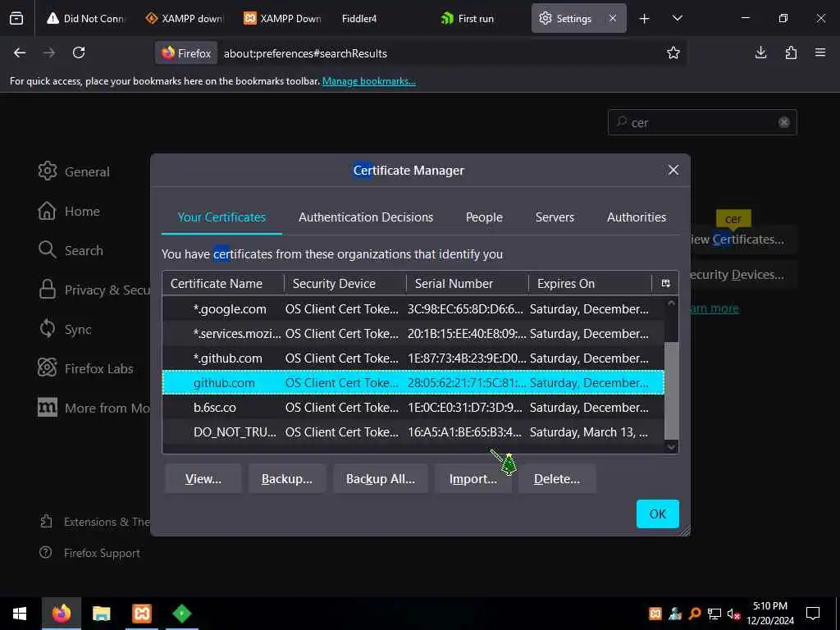The width and height of the screenshot is (840, 630).
Task: Sort by Security Device column
Action: [345, 283]
